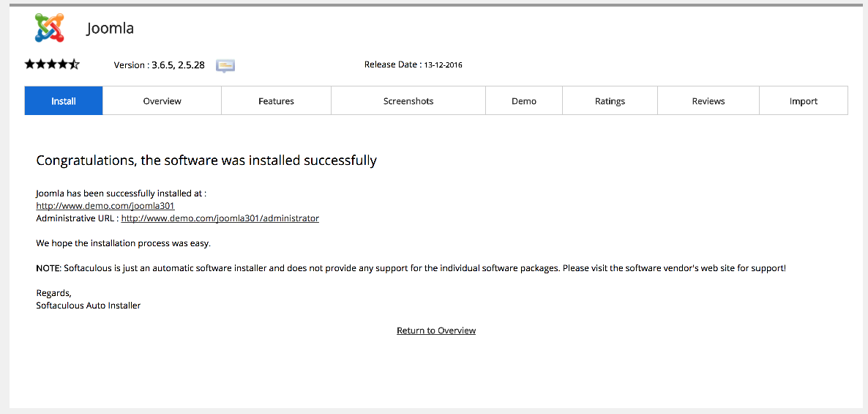Click the star rating
868x414 pixels.
click(x=52, y=64)
